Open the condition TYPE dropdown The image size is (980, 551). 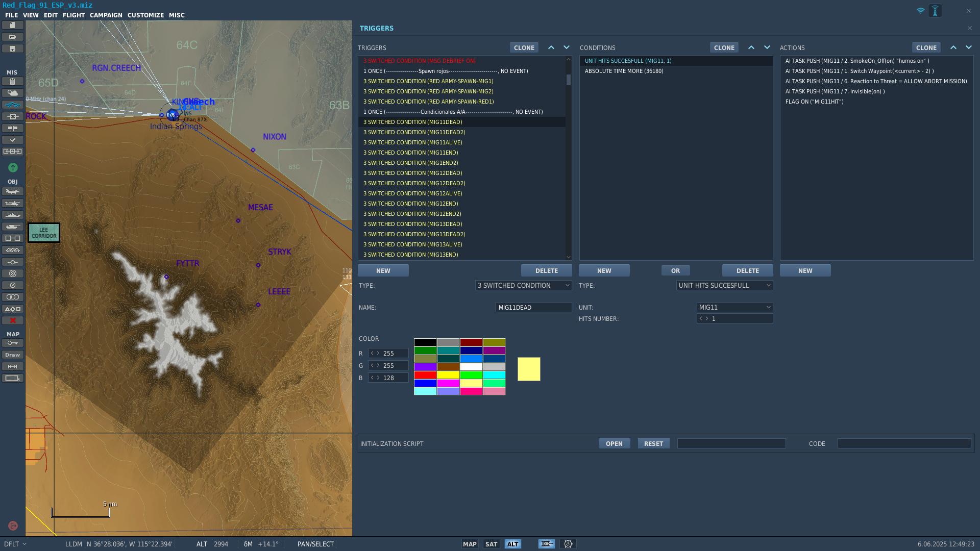point(724,286)
